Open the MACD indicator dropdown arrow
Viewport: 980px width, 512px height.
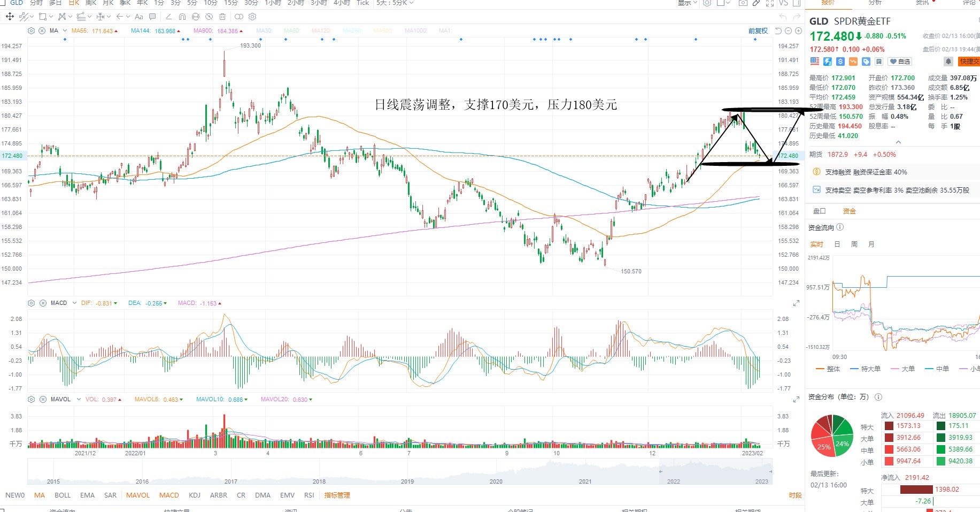coord(74,303)
